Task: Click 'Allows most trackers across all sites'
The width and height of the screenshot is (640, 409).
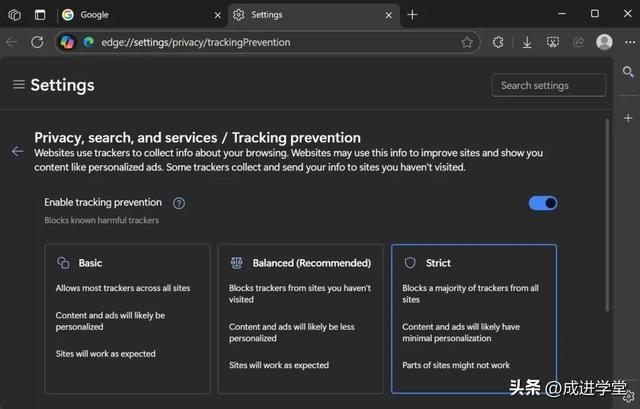Action: click(123, 288)
